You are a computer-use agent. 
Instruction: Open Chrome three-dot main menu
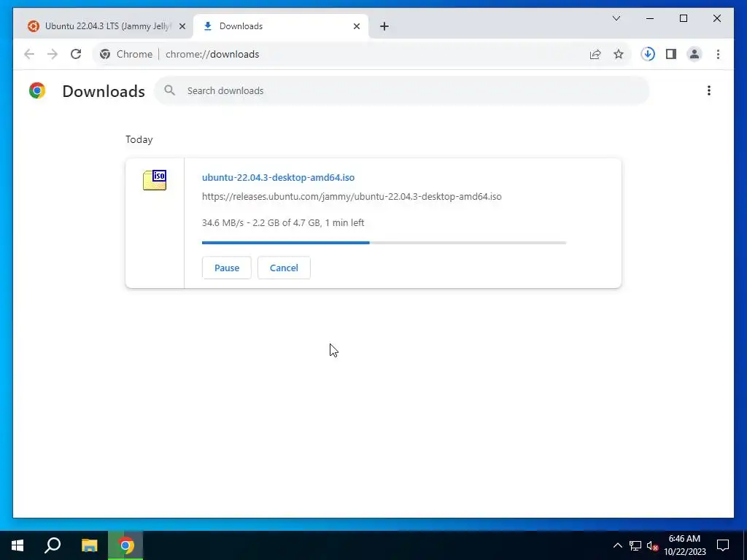(718, 54)
